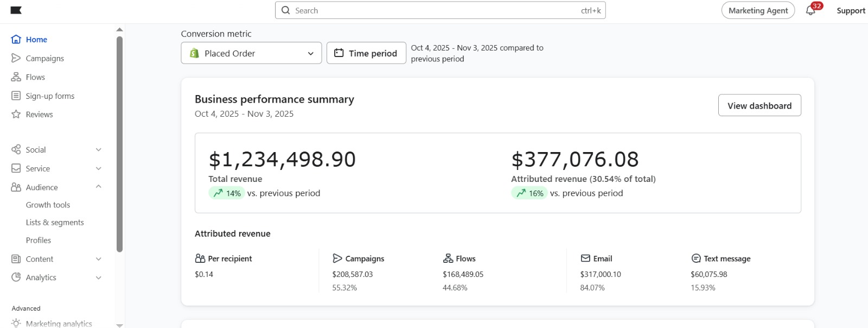Click the View dashboard button
Image resolution: width=868 pixels, height=328 pixels.
coord(759,105)
